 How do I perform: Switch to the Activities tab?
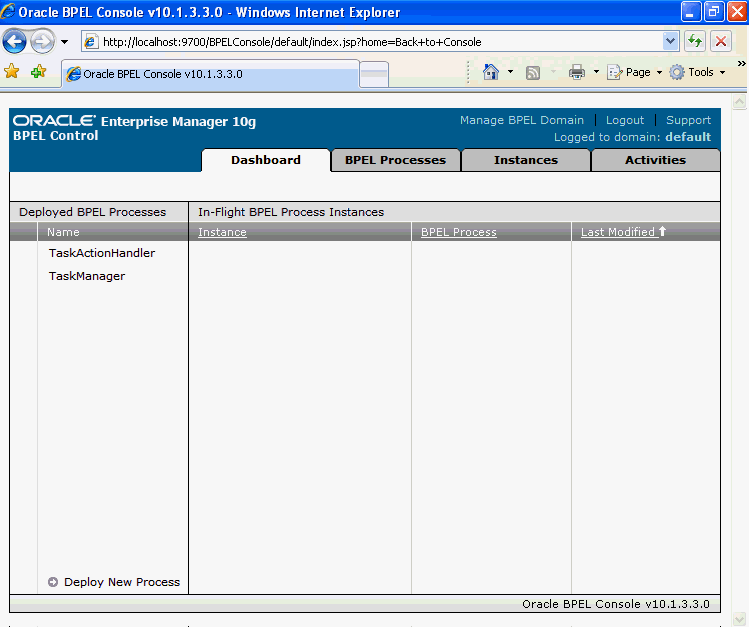pyautogui.click(x=655, y=160)
